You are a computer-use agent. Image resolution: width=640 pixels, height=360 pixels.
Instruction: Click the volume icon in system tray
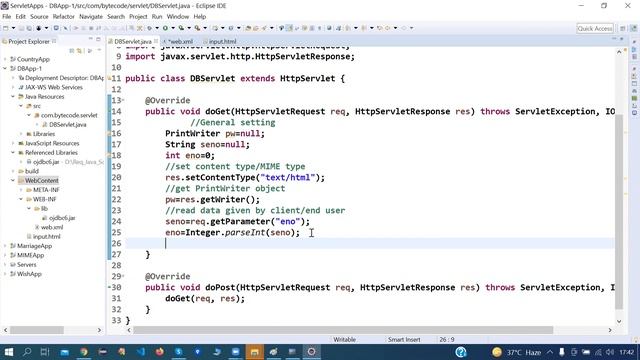pyautogui.click(x=610, y=352)
